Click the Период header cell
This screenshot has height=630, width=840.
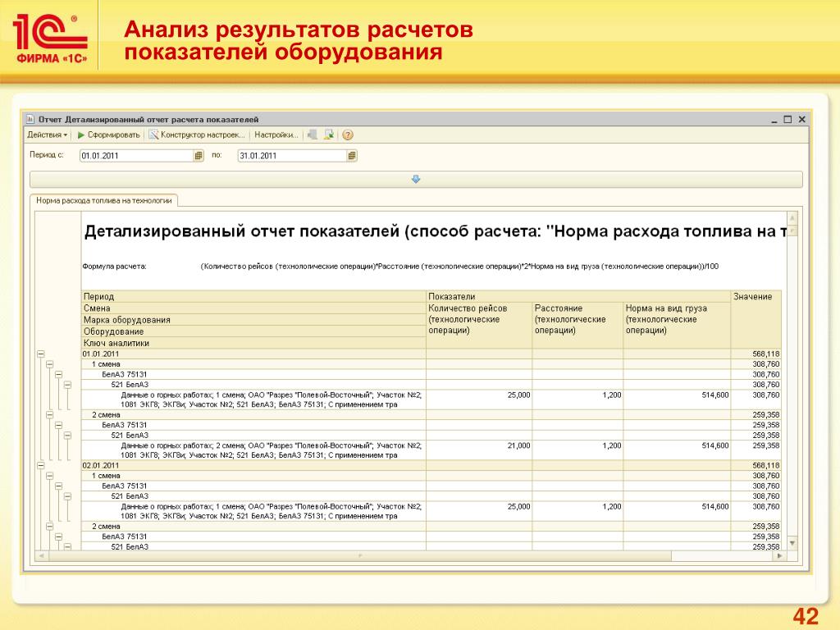[x=253, y=296]
